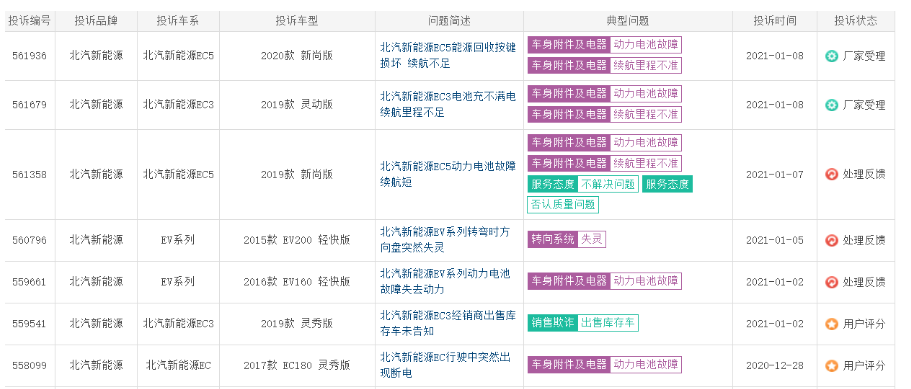The image size is (911, 389).
Task: Click the 续航里程不准 tag in row 561936
Action: pos(645,66)
